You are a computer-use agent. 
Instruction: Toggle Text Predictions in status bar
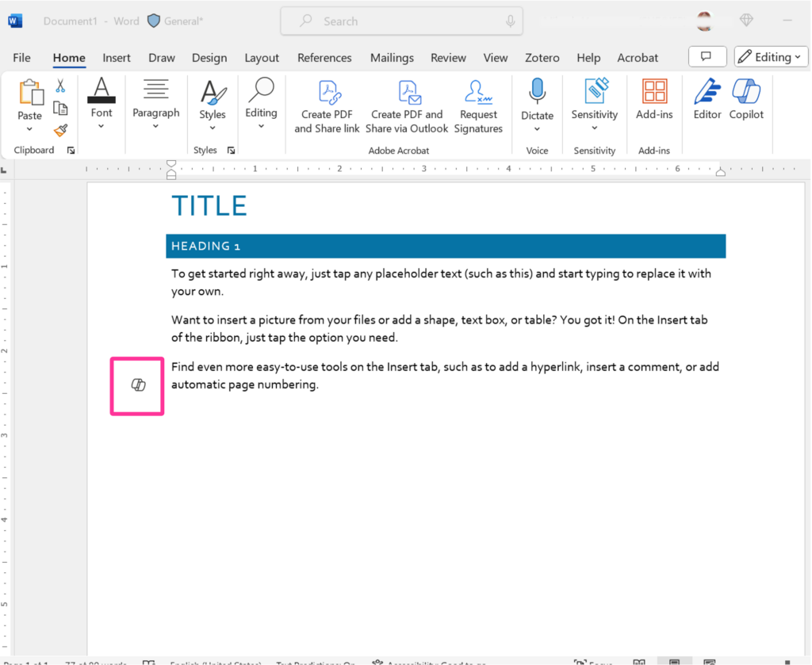pyautogui.click(x=316, y=663)
